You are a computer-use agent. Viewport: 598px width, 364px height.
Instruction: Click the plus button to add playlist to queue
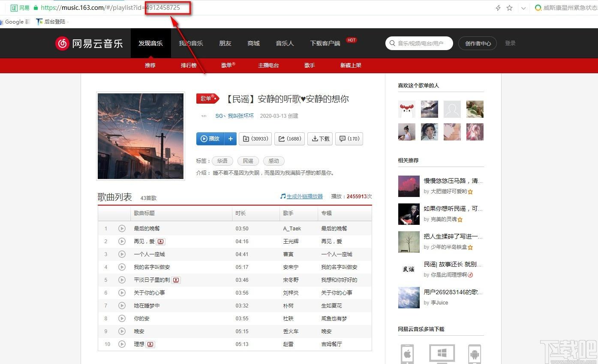pyautogui.click(x=230, y=139)
